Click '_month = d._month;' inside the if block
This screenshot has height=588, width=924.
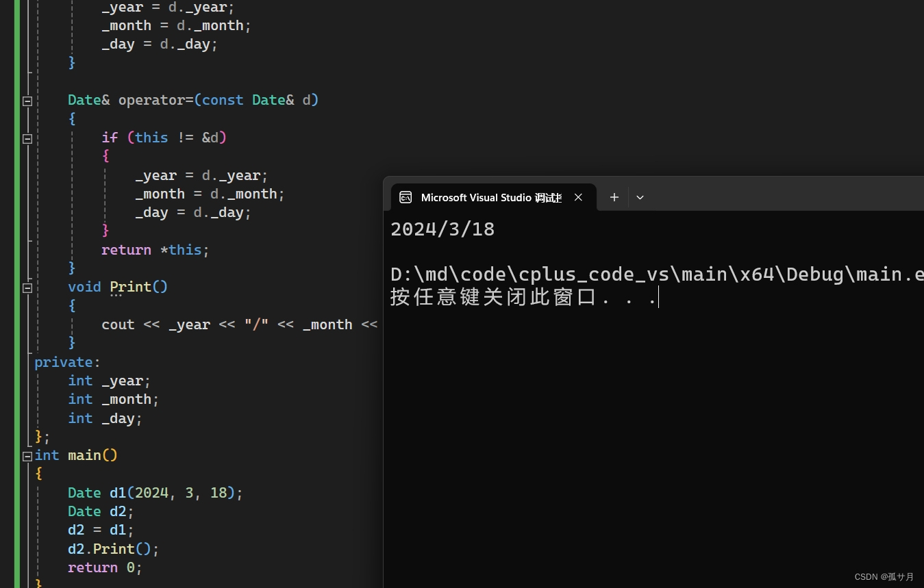[x=210, y=194]
